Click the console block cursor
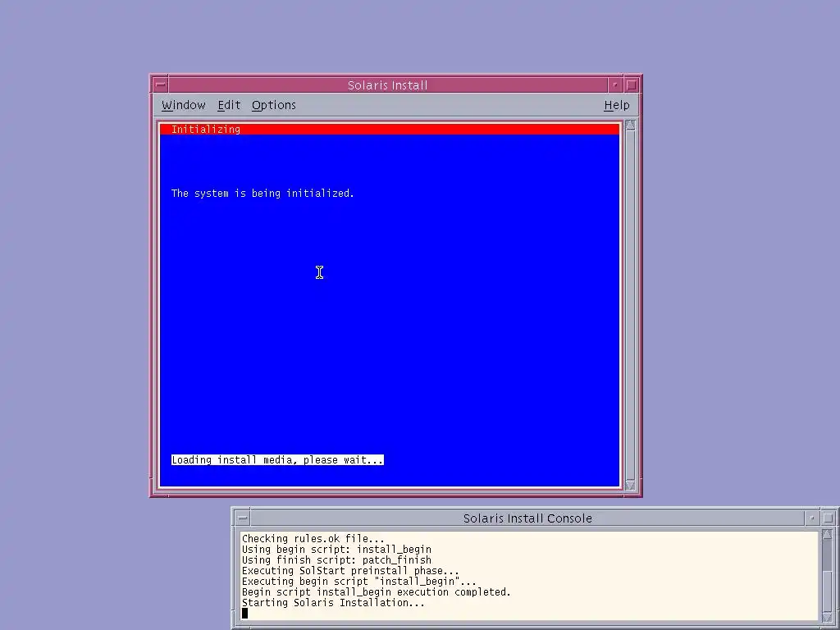Viewport: 840px width, 630px height. pyautogui.click(x=244, y=613)
